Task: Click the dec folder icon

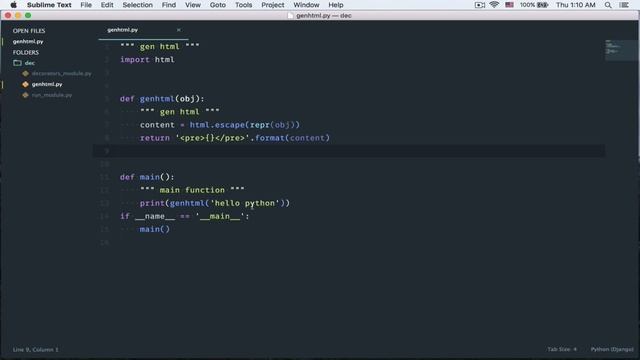Action: point(17,63)
